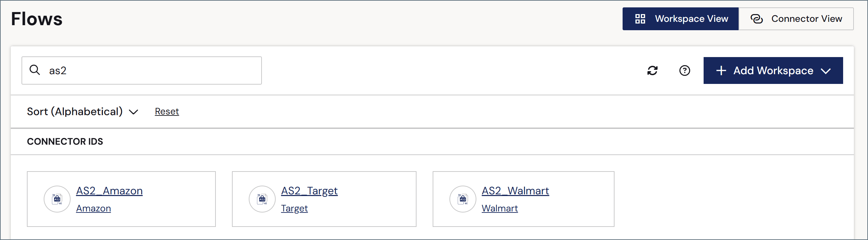The width and height of the screenshot is (868, 240).
Task: Click the search field containing as2
Action: pyautogui.click(x=142, y=70)
